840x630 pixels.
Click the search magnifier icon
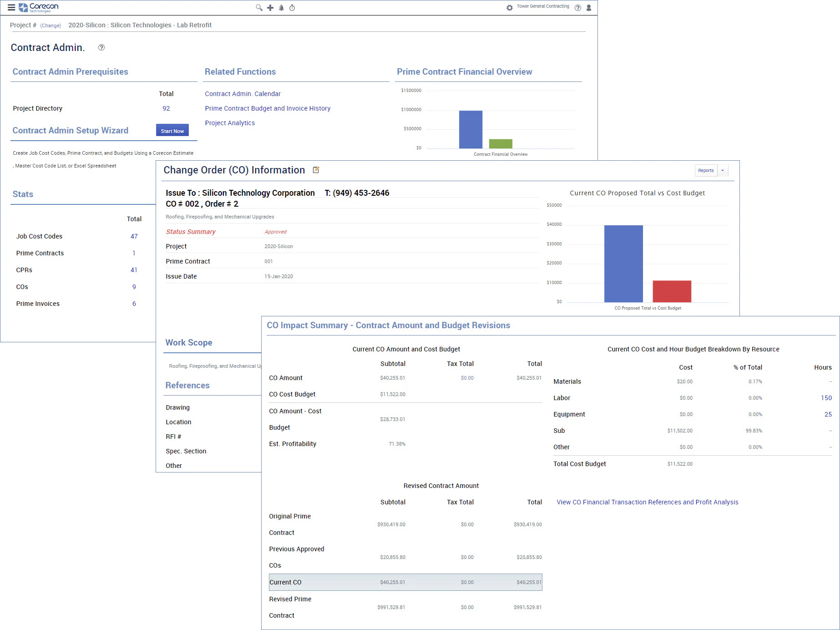tap(259, 8)
